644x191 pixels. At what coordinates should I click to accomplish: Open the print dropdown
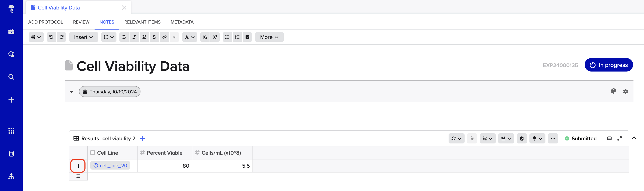point(36,37)
